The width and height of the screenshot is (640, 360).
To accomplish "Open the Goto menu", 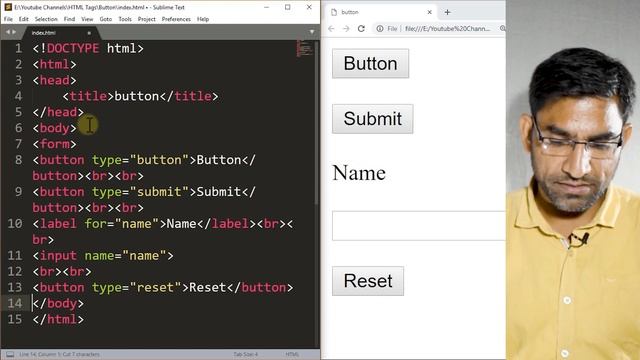I will point(106,19).
